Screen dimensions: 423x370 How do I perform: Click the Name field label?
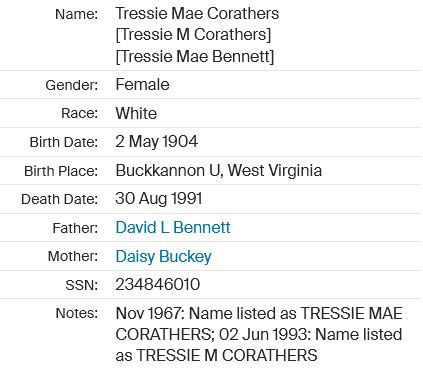[x=76, y=14]
